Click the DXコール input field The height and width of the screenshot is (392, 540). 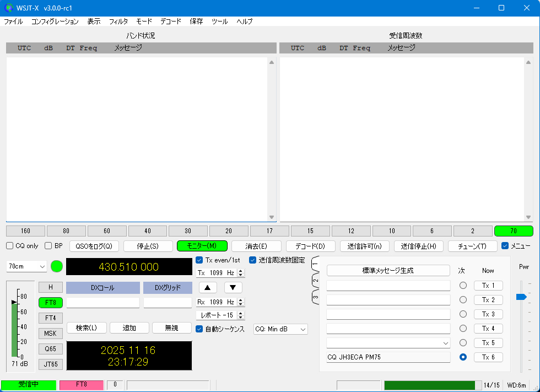pos(102,303)
